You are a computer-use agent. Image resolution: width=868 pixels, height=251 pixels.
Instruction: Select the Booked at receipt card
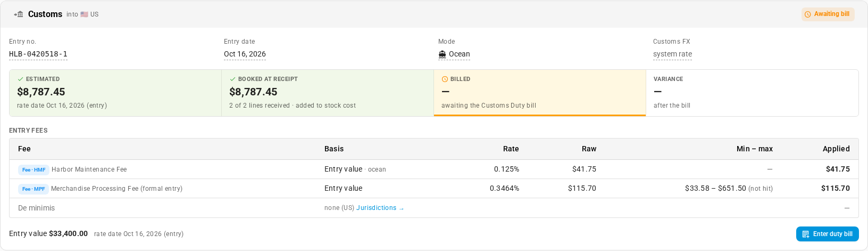(328, 93)
